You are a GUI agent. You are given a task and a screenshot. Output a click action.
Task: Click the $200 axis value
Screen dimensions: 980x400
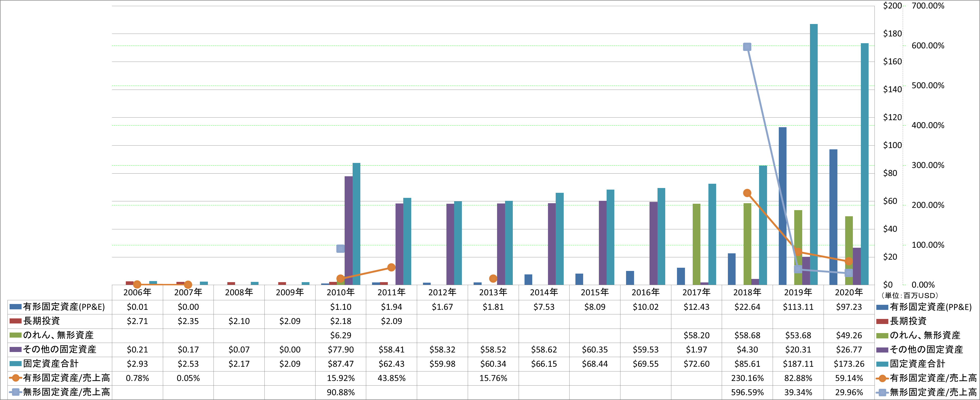click(893, 6)
